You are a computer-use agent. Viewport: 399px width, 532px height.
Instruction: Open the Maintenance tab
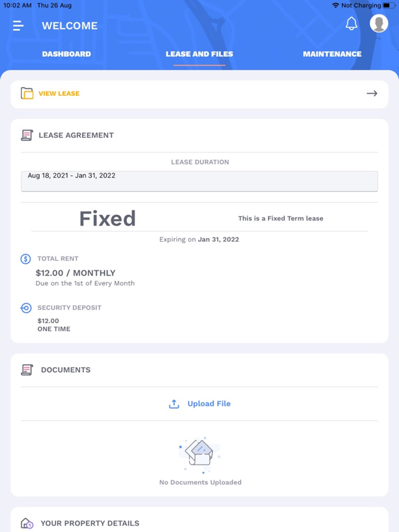pyautogui.click(x=332, y=54)
